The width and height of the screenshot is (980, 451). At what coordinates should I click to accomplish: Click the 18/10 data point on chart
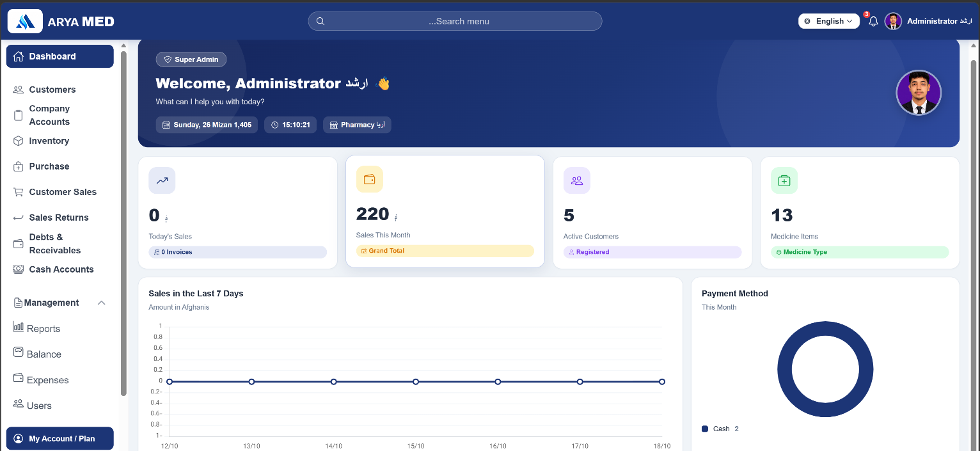coord(662,382)
